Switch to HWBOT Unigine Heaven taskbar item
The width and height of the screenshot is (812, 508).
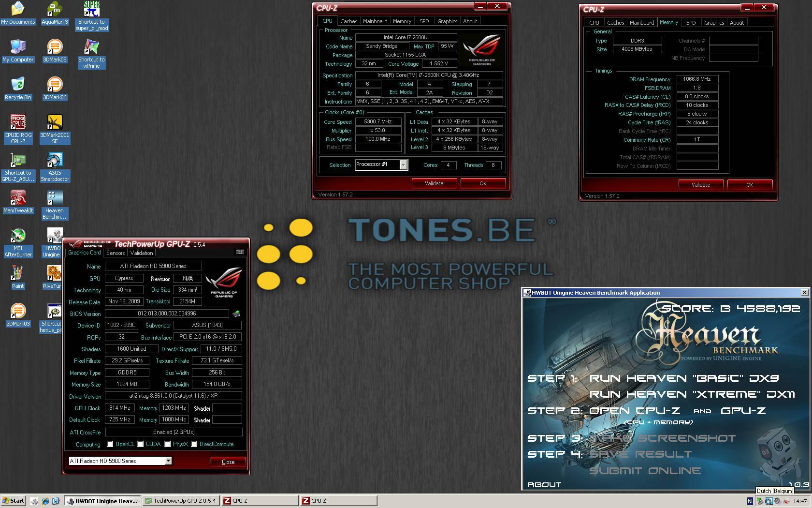click(102, 501)
